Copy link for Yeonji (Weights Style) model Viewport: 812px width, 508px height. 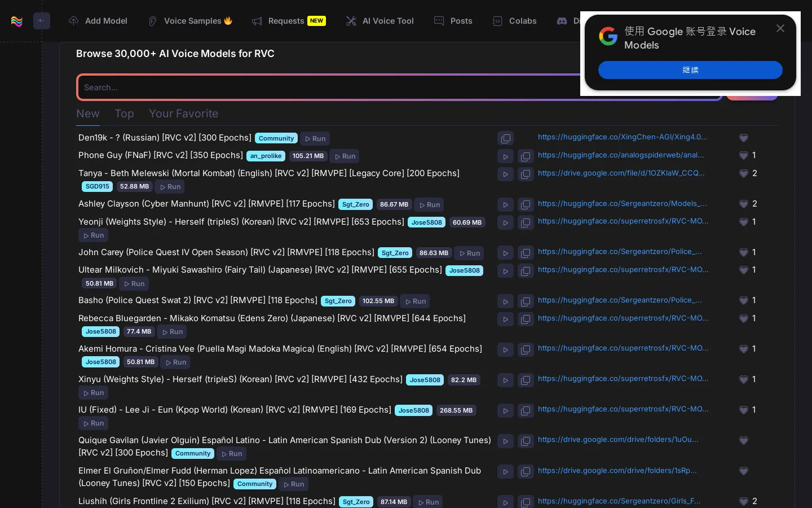pyautogui.click(x=526, y=223)
